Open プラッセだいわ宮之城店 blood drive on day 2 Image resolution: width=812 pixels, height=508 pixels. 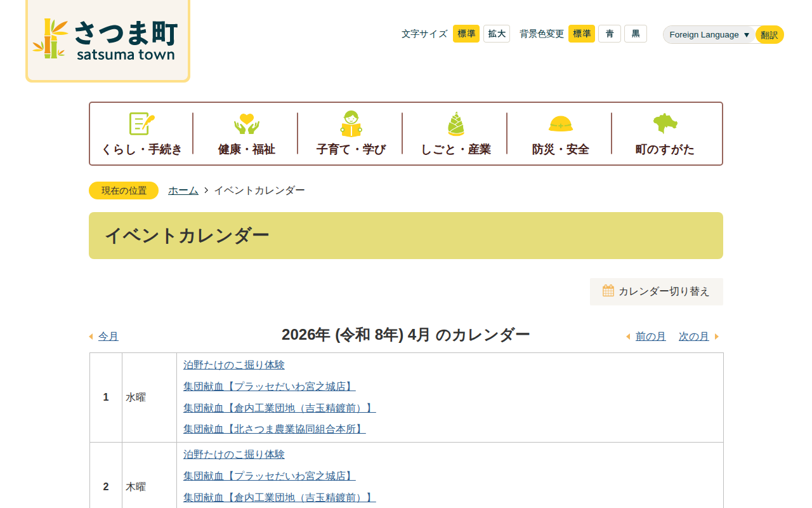pos(270,476)
